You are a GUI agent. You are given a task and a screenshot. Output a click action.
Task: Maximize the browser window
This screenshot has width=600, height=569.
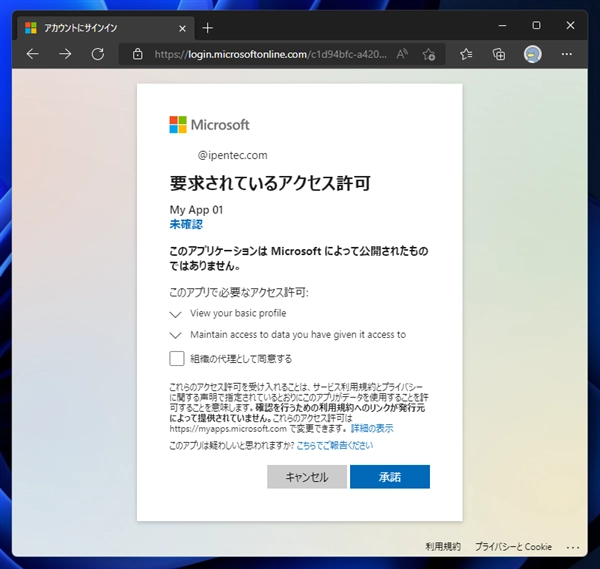[x=536, y=25]
